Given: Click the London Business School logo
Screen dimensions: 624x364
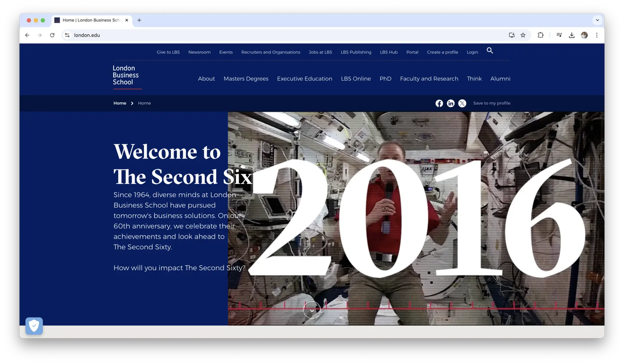Looking at the screenshot, I should (127, 77).
